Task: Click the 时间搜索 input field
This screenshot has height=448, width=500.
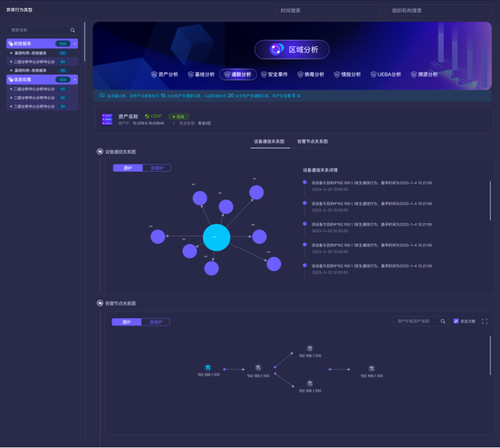Action: pyautogui.click(x=327, y=10)
